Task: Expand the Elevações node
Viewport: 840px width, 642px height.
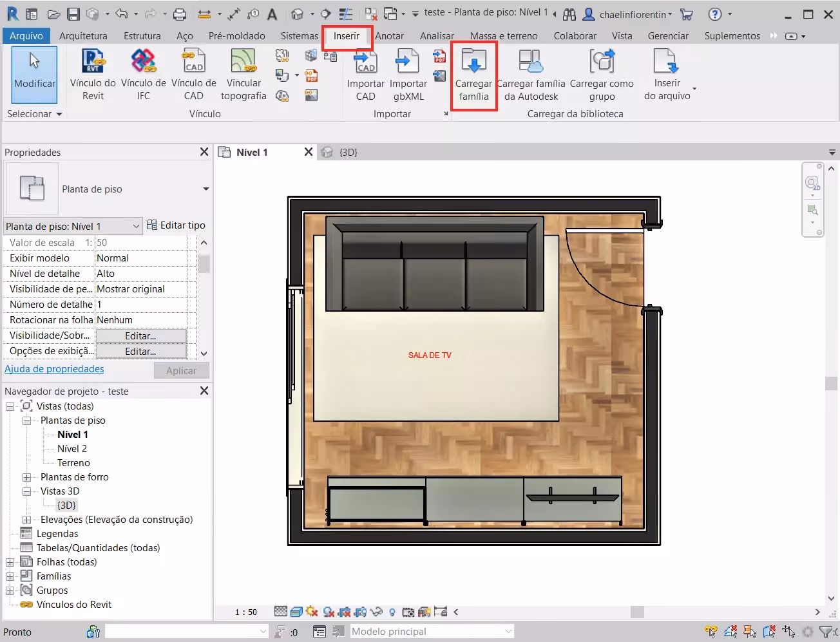Action: pyautogui.click(x=27, y=520)
